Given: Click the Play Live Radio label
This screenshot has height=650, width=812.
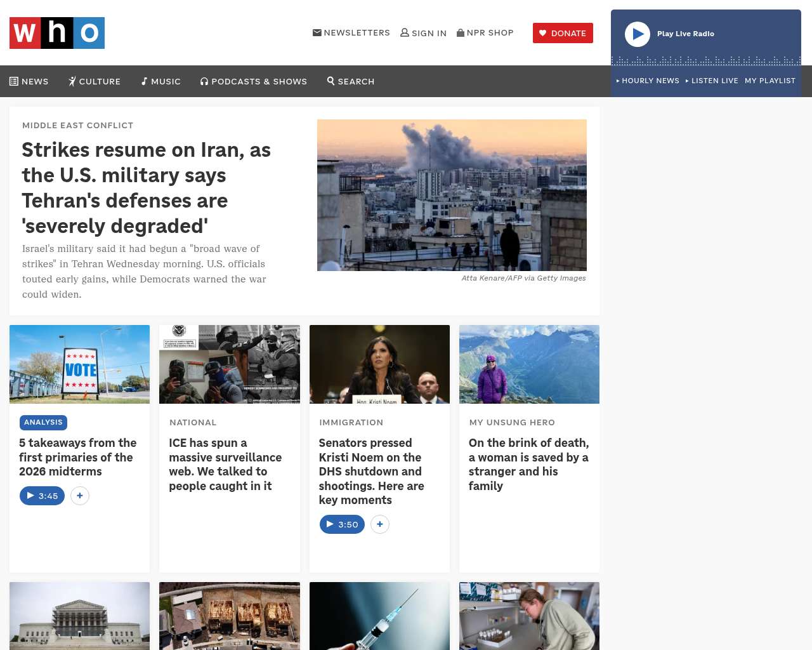Looking at the screenshot, I should (686, 34).
